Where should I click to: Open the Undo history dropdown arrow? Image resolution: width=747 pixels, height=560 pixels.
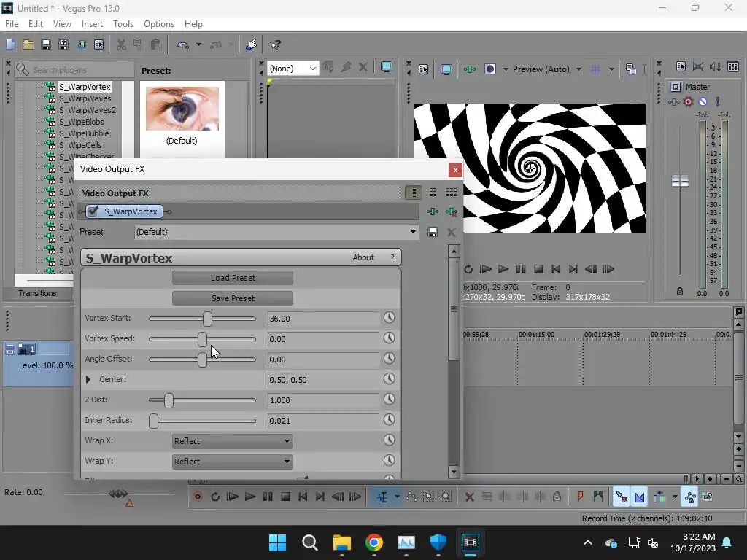coord(198,44)
